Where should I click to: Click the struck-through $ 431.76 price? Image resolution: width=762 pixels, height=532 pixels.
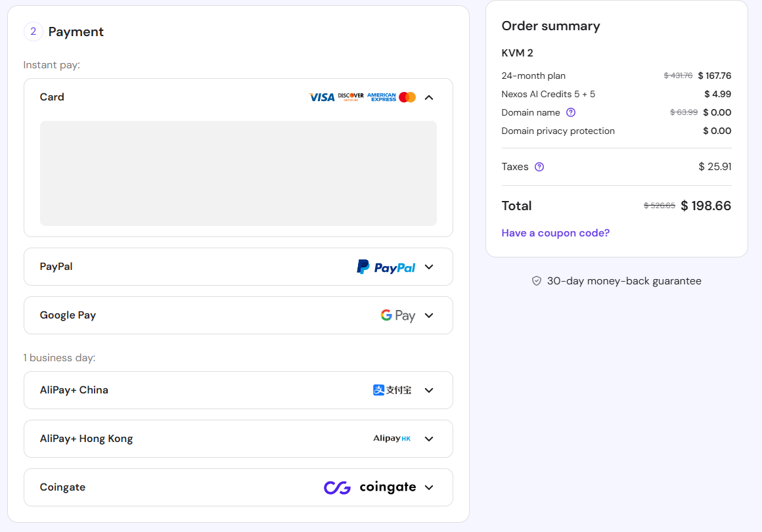[x=678, y=76]
